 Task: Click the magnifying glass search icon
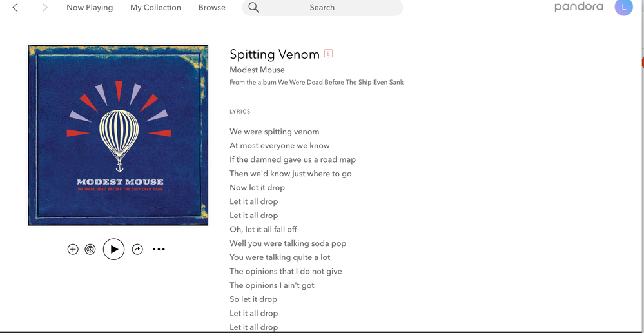tap(254, 8)
